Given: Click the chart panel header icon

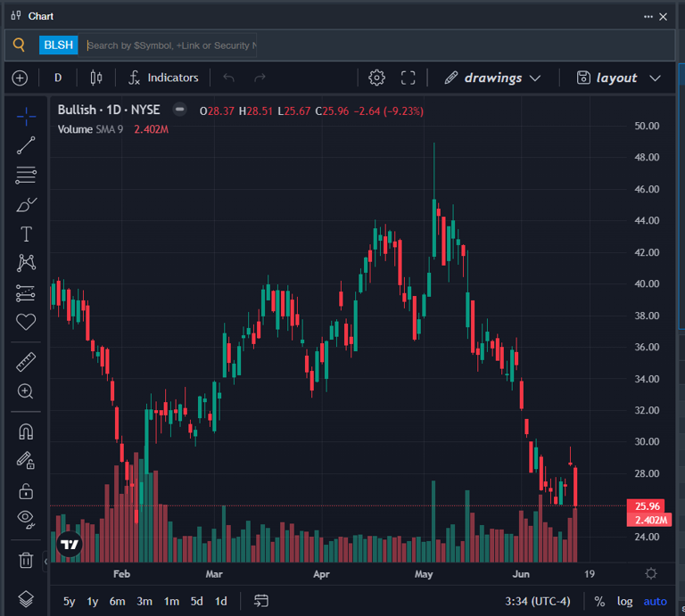Looking at the screenshot, I should click(x=16, y=16).
